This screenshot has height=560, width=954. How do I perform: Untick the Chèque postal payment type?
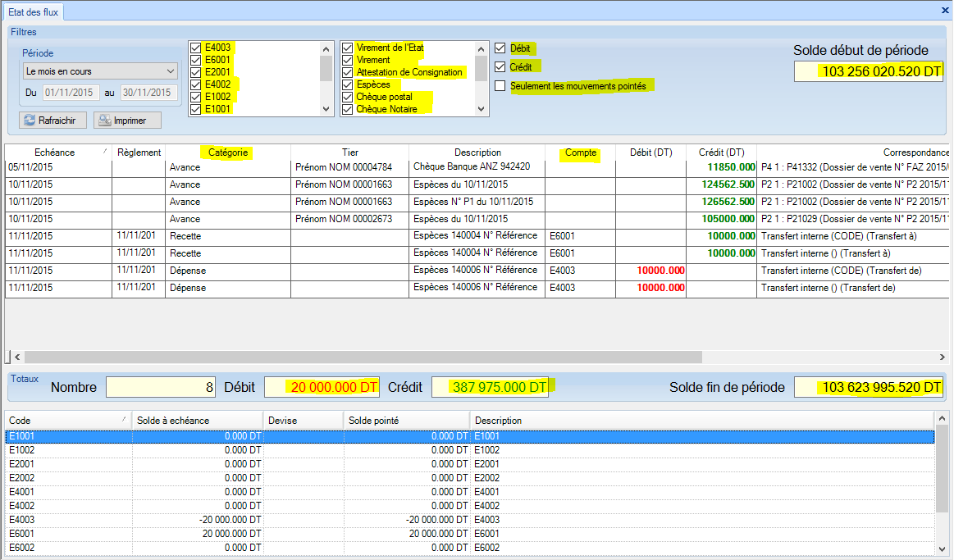[x=347, y=97]
